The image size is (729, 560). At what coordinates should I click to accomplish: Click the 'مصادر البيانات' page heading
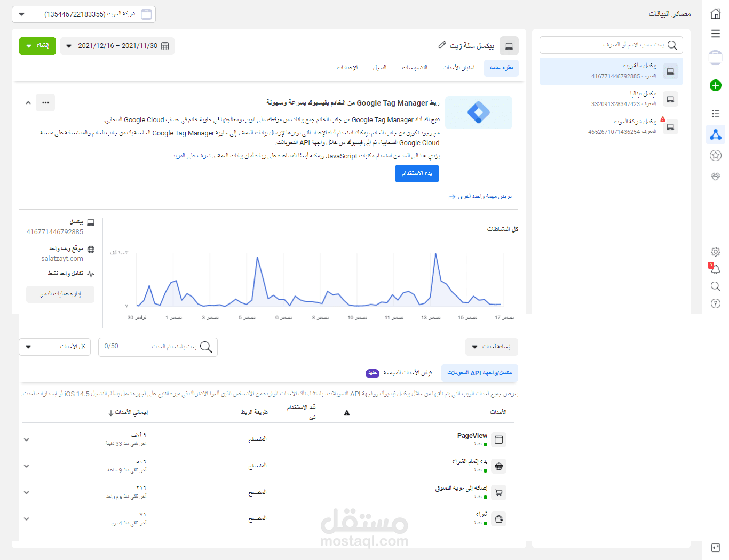670,14
